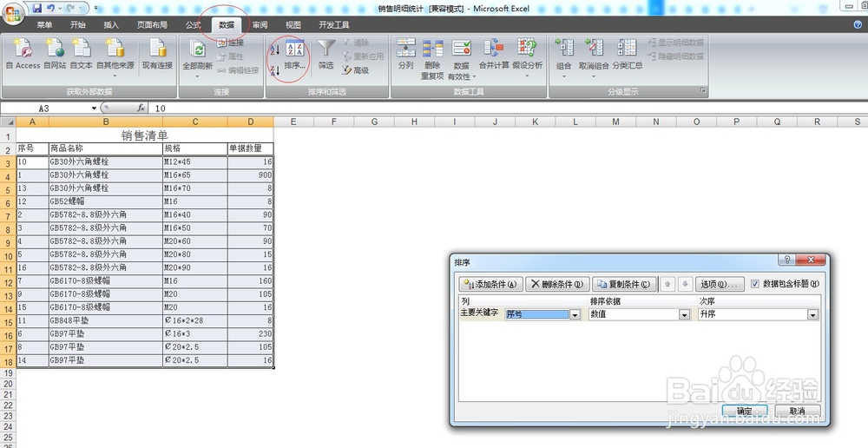The image size is (868, 448).
Task: Switch to the 菜单 tab
Action: click(45, 25)
